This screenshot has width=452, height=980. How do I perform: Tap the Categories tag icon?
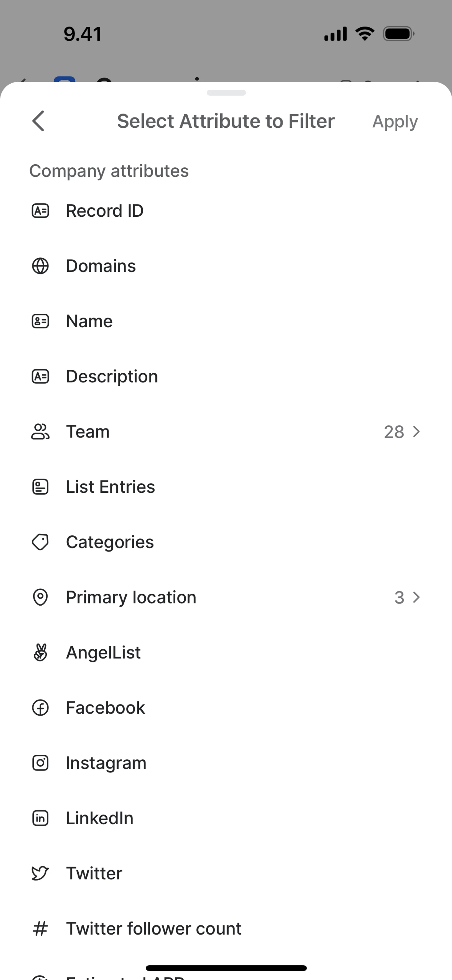coord(40,542)
